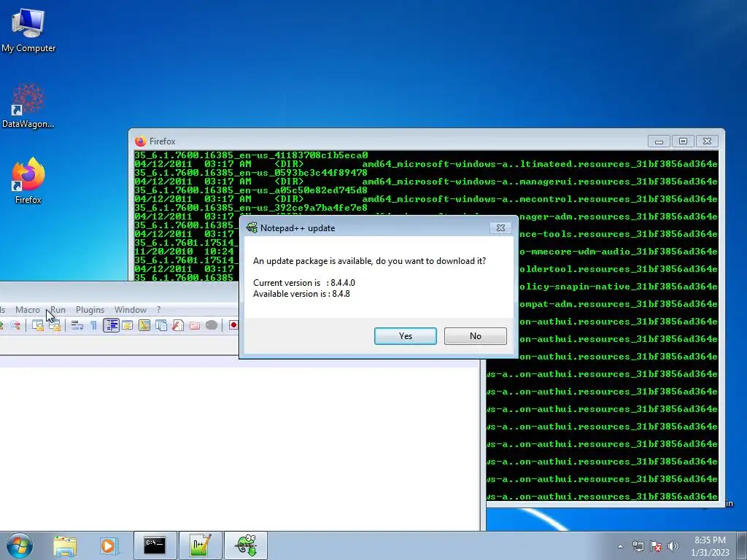Show all characters with the pilcrow icon
The height and width of the screenshot is (560, 747).
tap(94, 325)
